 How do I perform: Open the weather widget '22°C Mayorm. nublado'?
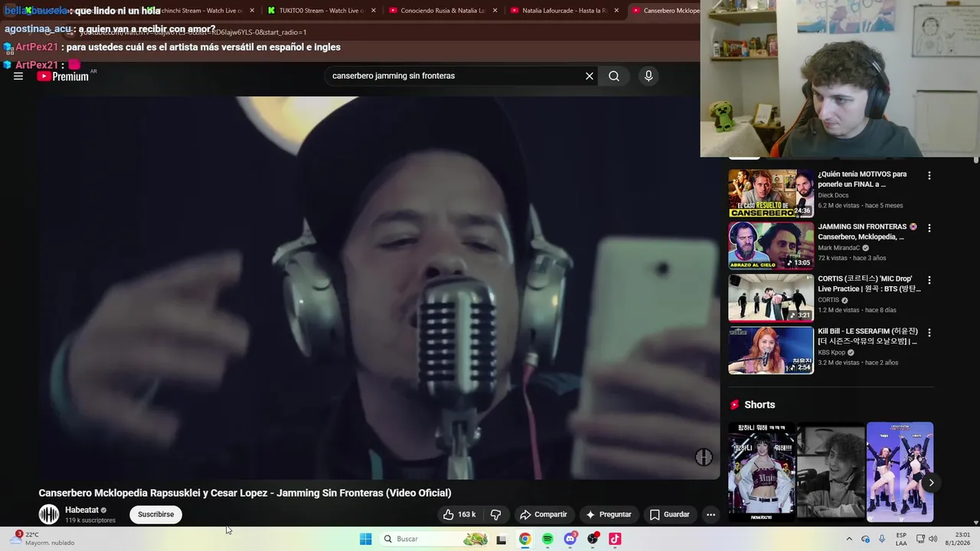coord(43,539)
